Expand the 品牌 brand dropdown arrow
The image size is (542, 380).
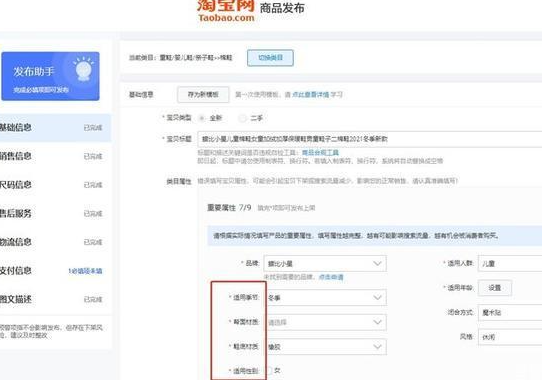pyautogui.click(x=377, y=263)
